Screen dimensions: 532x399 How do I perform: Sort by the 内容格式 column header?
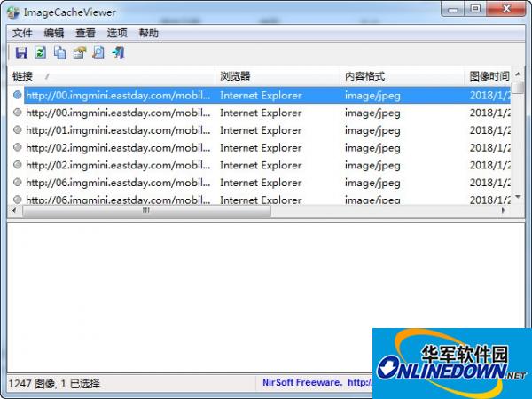[402, 76]
